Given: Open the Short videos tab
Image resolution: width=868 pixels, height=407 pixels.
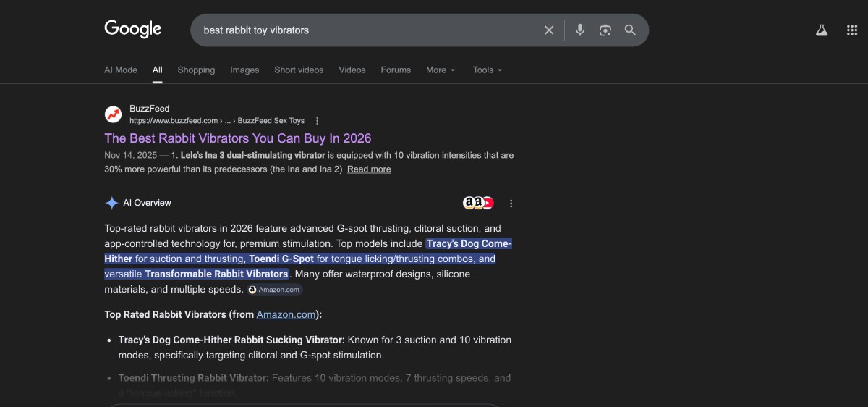Looking at the screenshot, I should (299, 70).
